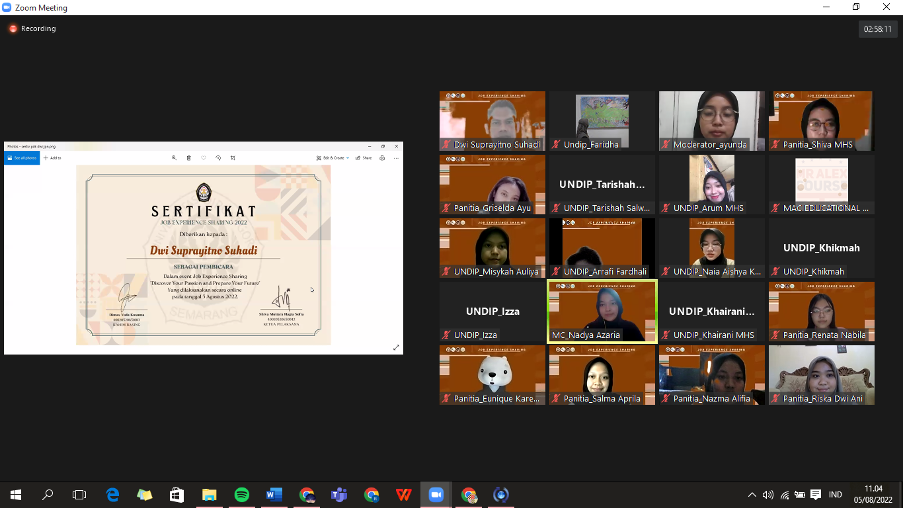The image size is (904, 508).
Task: Toggle the favorite heart icon in Photos
Action: pos(203,158)
